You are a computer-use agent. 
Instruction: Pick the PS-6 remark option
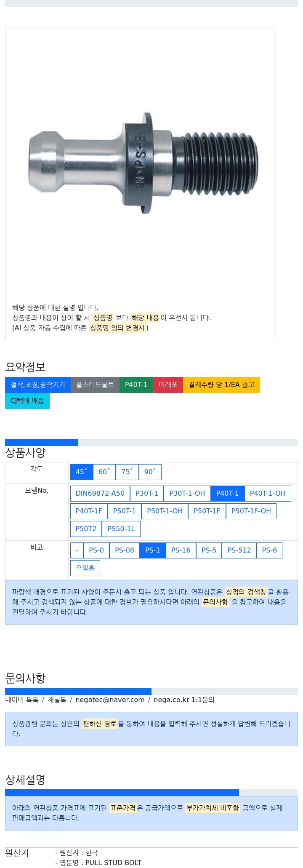tap(269, 550)
